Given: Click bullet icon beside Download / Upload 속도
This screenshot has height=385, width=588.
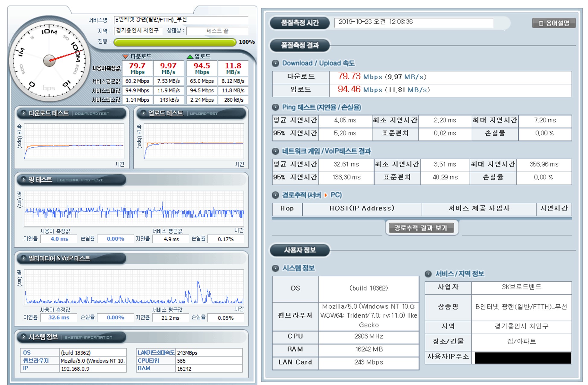Looking at the screenshot, I should coord(275,63).
